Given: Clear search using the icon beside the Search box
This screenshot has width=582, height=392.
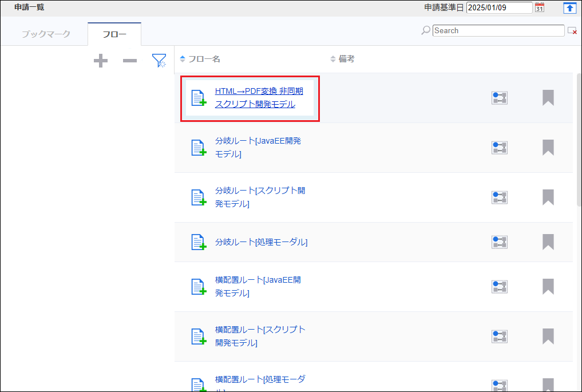Looking at the screenshot, I should 572,31.
